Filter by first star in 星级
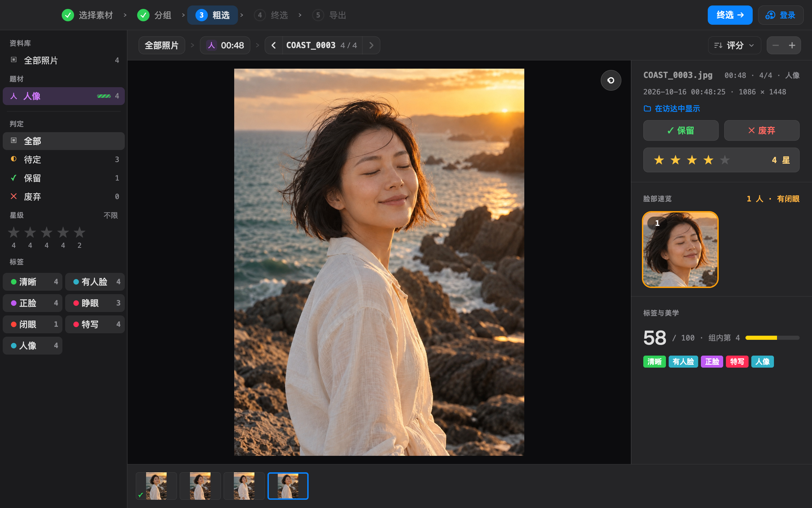Viewport: 812px width, 508px height. (x=14, y=232)
